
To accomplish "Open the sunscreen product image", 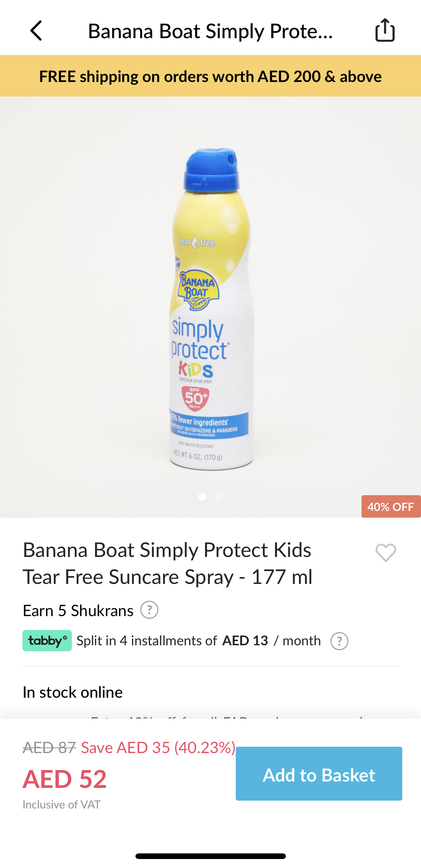I will tap(211, 309).
